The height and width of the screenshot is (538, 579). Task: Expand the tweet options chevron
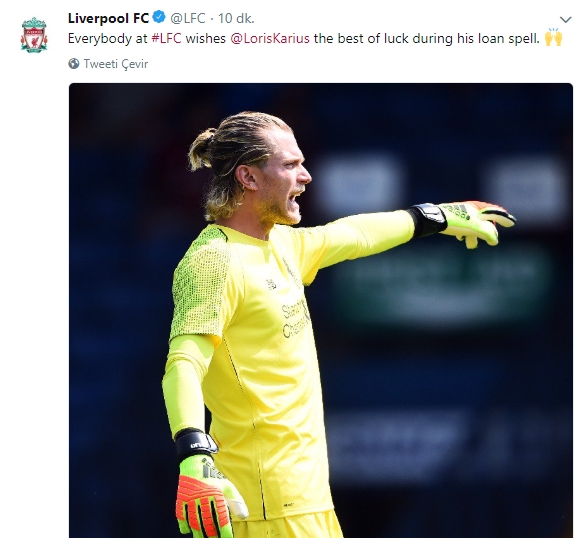tap(565, 20)
